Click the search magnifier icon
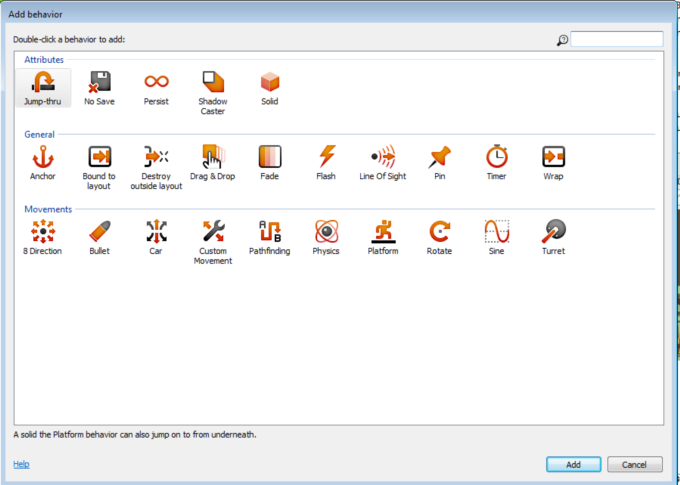 pyautogui.click(x=562, y=40)
